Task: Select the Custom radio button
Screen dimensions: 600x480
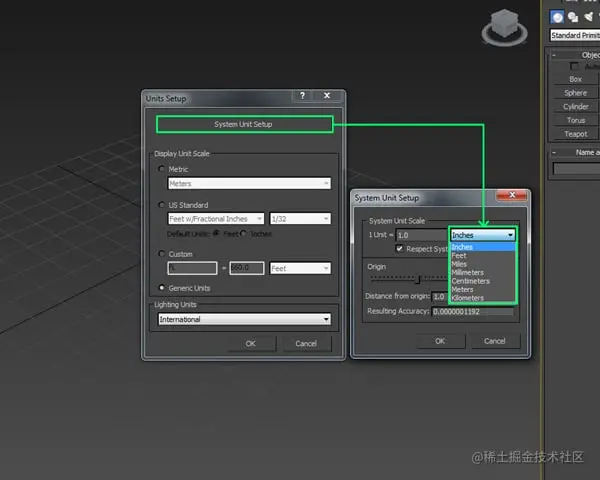Action: pos(161,254)
